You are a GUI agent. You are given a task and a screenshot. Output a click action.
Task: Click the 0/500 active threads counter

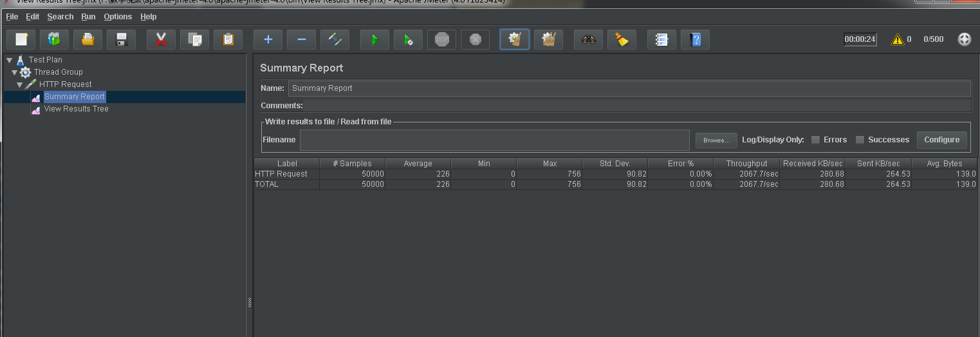coord(934,39)
